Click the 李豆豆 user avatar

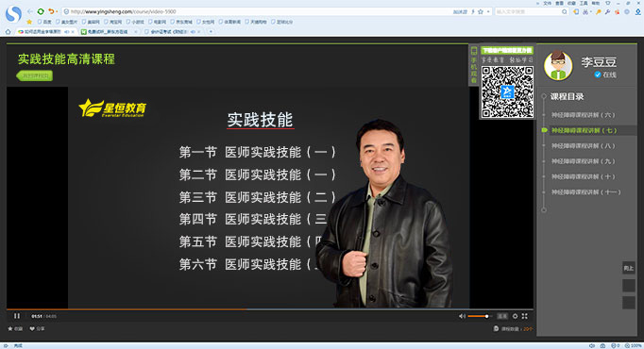coord(558,66)
